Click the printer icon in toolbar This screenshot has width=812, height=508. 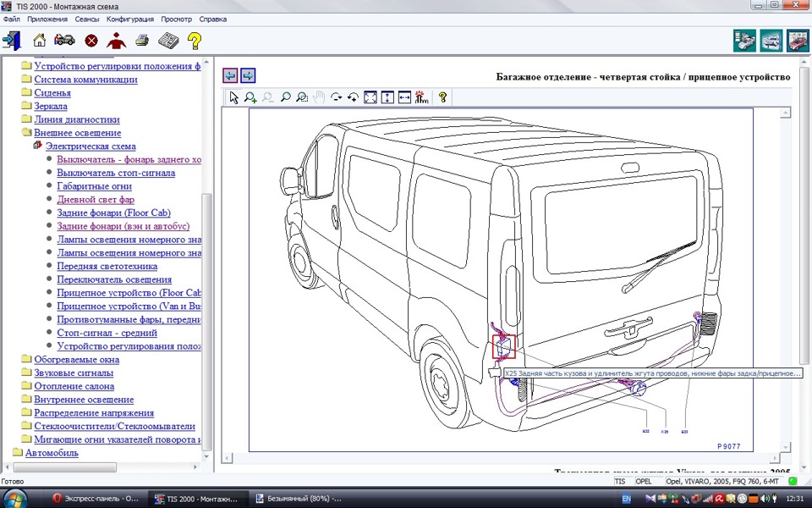click(142, 40)
